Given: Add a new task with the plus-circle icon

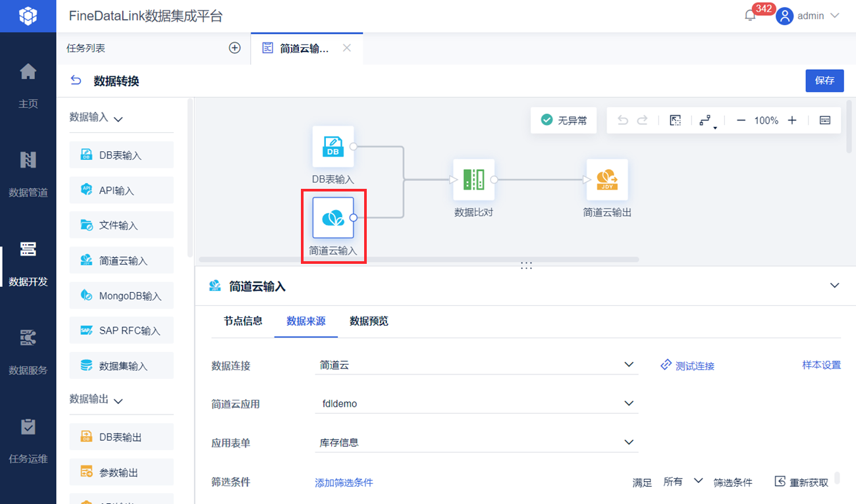Looking at the screenshot, I should point(234,48).
